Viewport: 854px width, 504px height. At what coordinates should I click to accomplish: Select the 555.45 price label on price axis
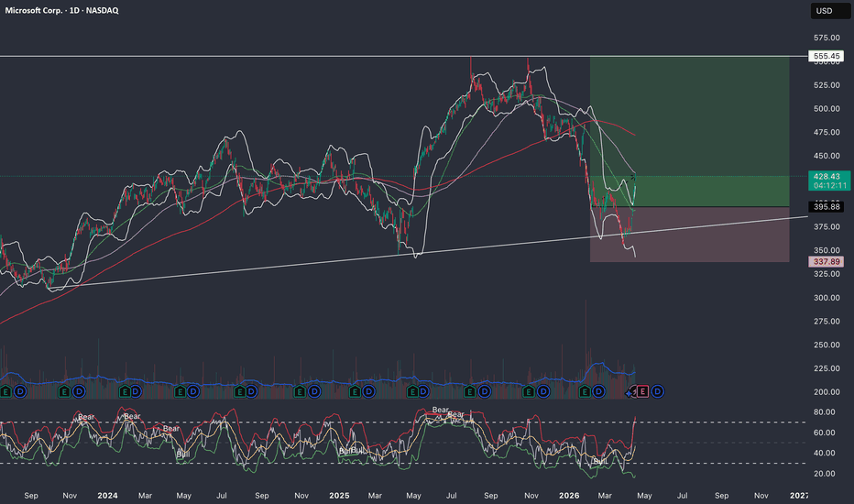pyautogui.click(x=827, y=57)
